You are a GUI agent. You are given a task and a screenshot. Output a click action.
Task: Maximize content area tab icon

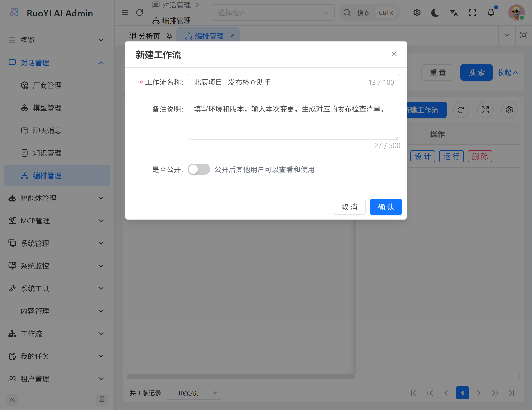pos(524,35)
